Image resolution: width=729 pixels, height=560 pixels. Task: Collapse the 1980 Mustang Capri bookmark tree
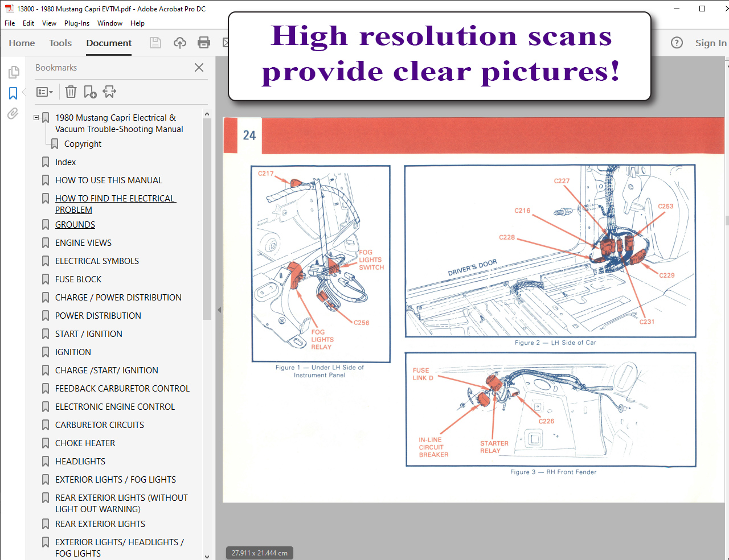click(36, 118)
